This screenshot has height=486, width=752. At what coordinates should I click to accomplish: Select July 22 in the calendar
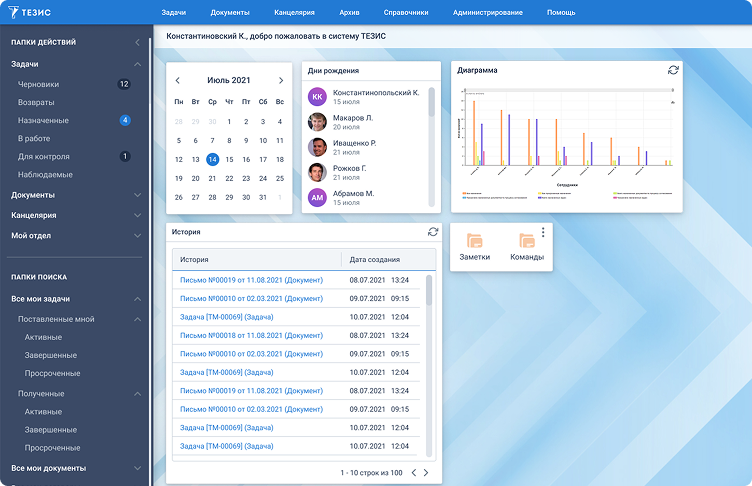pyautogui.click(x=229, y=178)
